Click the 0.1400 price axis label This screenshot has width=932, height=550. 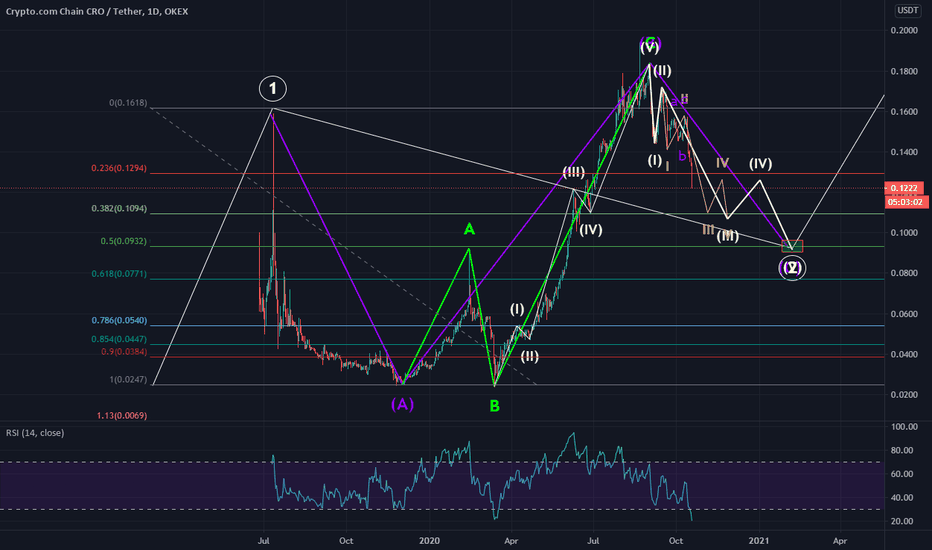pos(904,152)
